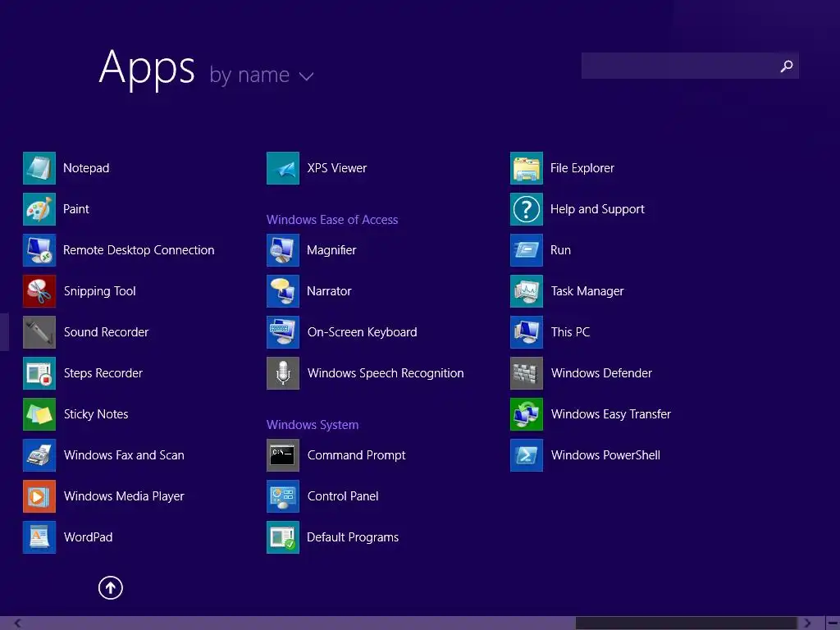Open the XPS Viewer icon
840x630 pixels.
point(283,168)
